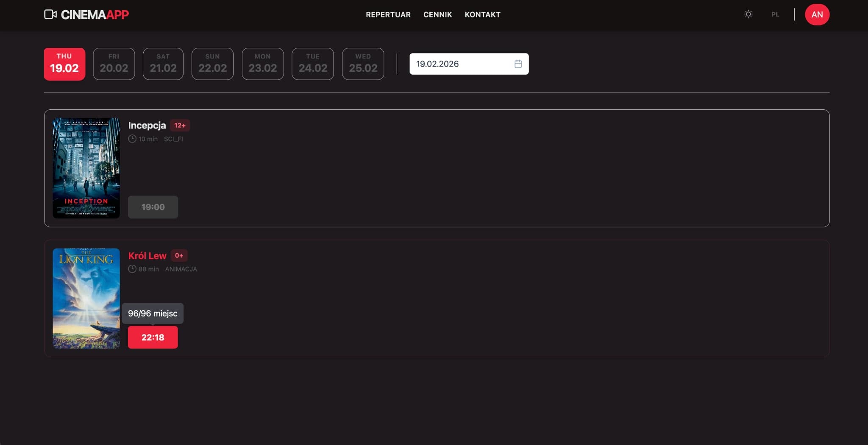
Task: Select the SAT 21.02 date chip
Action: click(x=163, y=64)
